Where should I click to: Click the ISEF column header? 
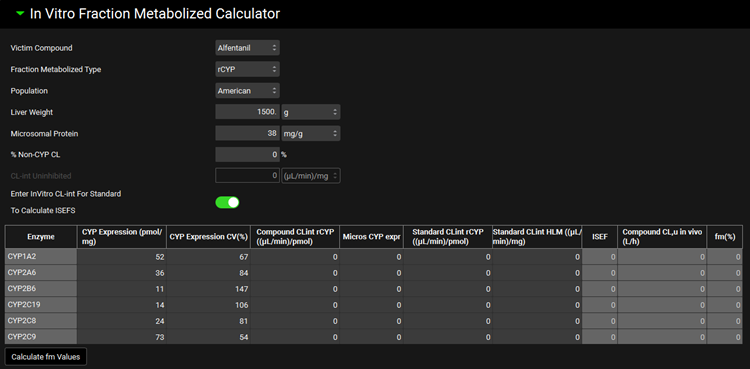[600, 236]
